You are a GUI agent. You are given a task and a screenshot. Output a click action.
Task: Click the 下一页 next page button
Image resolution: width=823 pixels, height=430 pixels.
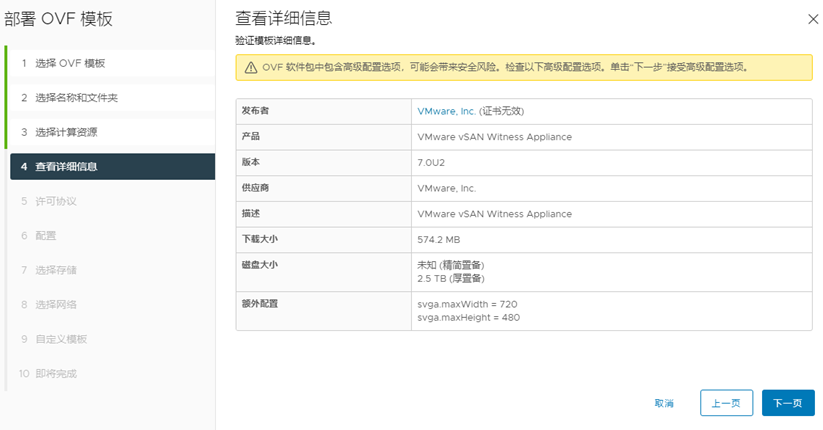[x=788, y=403]
